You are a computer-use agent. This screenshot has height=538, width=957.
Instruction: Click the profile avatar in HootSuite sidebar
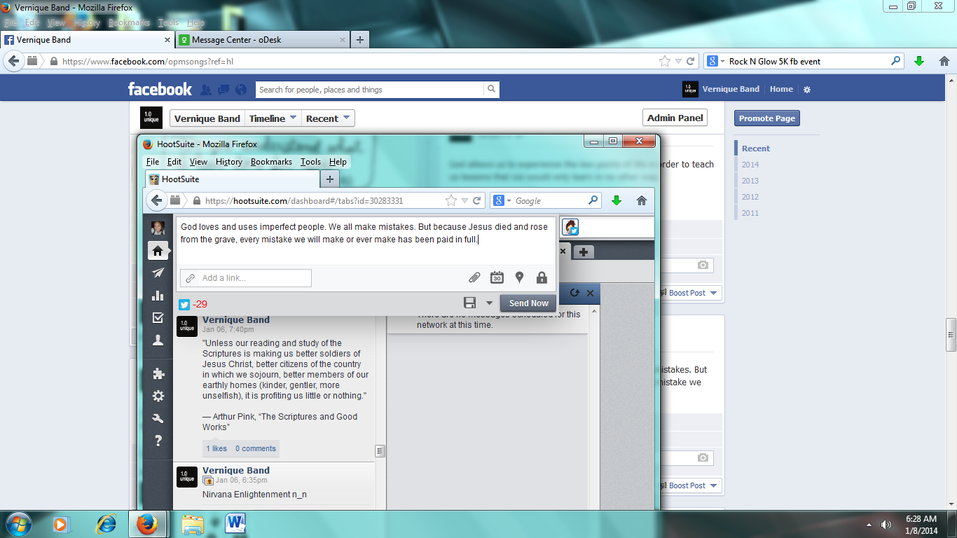(157, 228)
